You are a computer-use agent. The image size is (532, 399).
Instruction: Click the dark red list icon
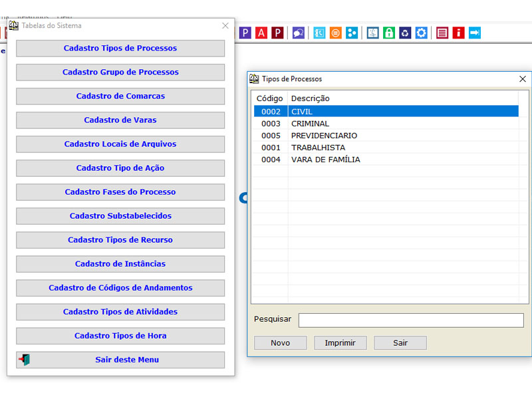(x=442, y=33)
